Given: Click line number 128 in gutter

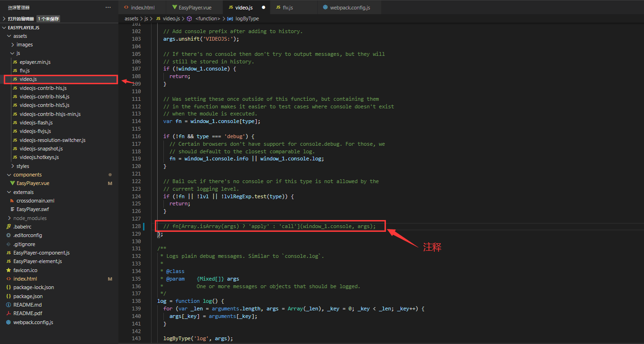Looking at the screenshot, I should (136, 226).
